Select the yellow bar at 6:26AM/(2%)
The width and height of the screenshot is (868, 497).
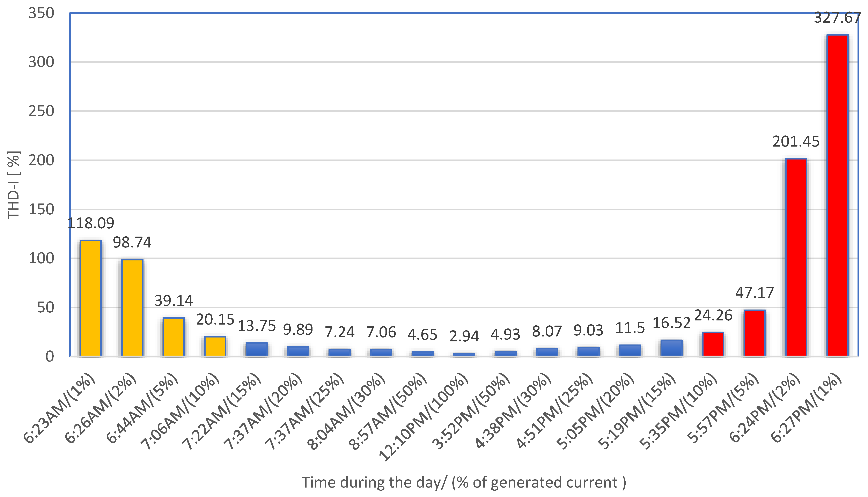132,308
